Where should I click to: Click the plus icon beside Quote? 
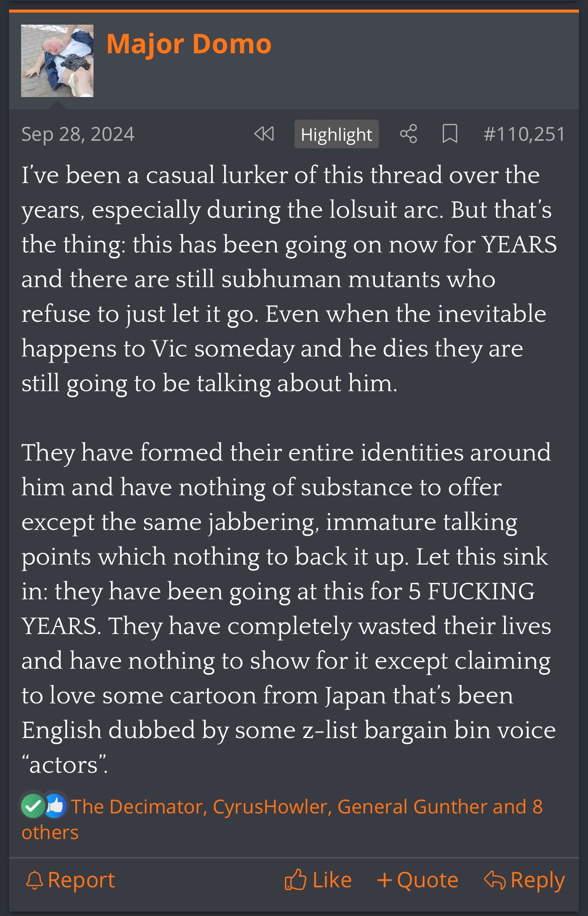(x=384, y=880)
